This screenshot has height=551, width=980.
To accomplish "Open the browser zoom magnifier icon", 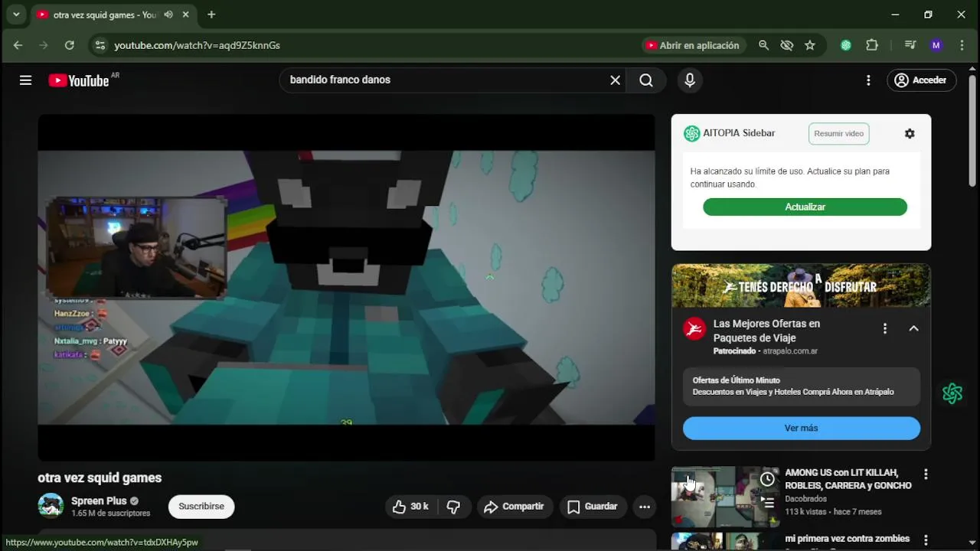I will click(763, 46).
